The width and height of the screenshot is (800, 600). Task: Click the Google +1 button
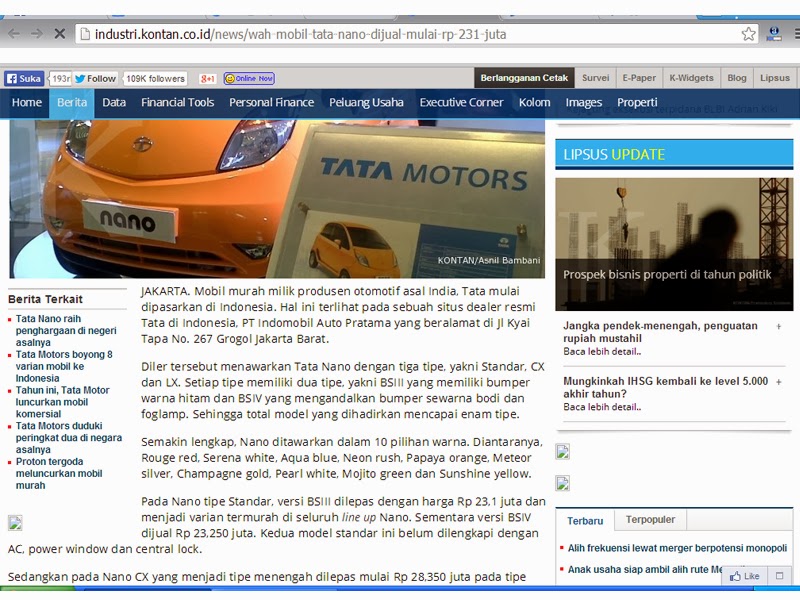click(x=208, y=79)
